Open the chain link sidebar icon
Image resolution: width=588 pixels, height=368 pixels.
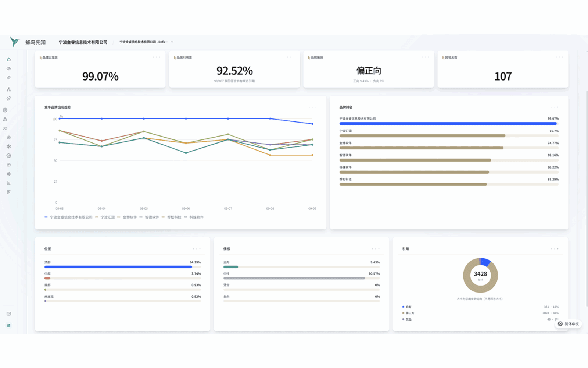tap(9, 78)
